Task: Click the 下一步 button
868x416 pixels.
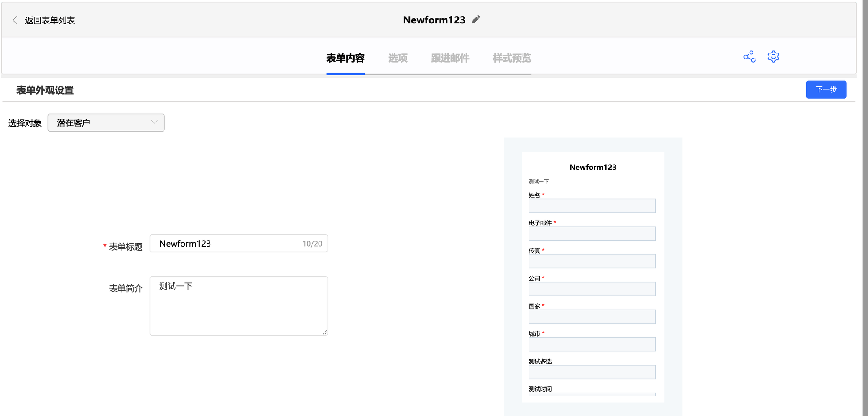Action: [826, 89]
